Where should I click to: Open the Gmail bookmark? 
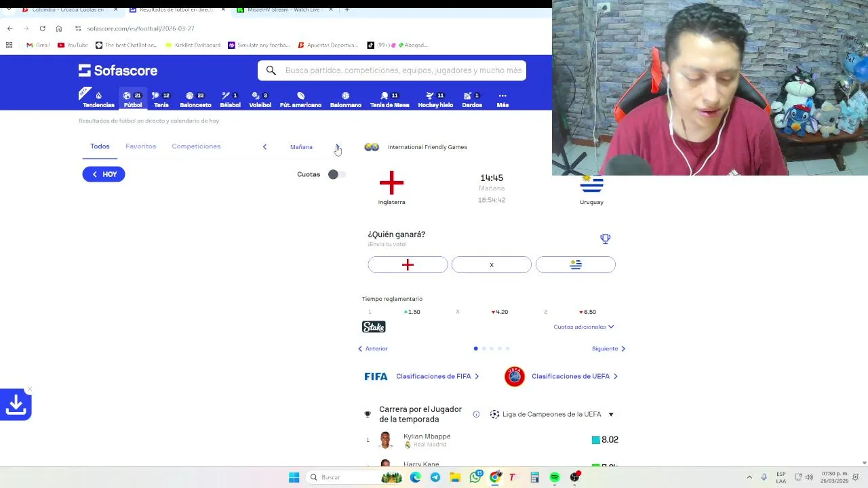click(x=38, y=45)
